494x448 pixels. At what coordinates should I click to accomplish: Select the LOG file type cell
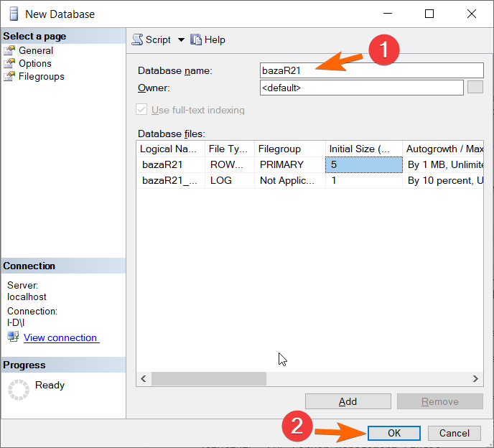pyautogui.click(x=230, y=180)
